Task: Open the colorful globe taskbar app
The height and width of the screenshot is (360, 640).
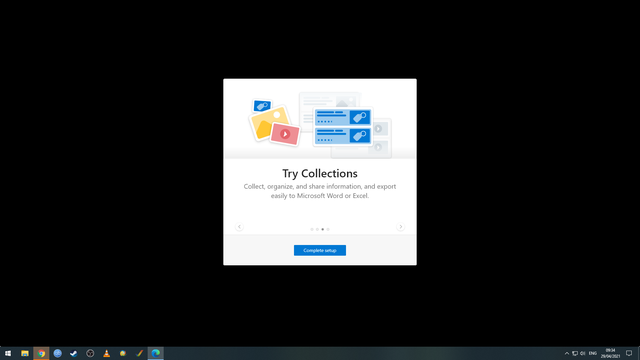Action: (x=123, y=353)
